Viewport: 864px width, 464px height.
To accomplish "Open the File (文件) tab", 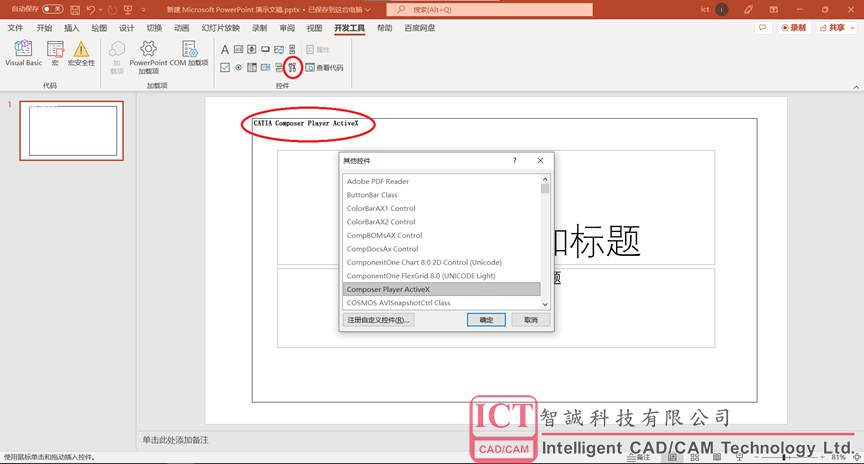I will coord(15,28).
